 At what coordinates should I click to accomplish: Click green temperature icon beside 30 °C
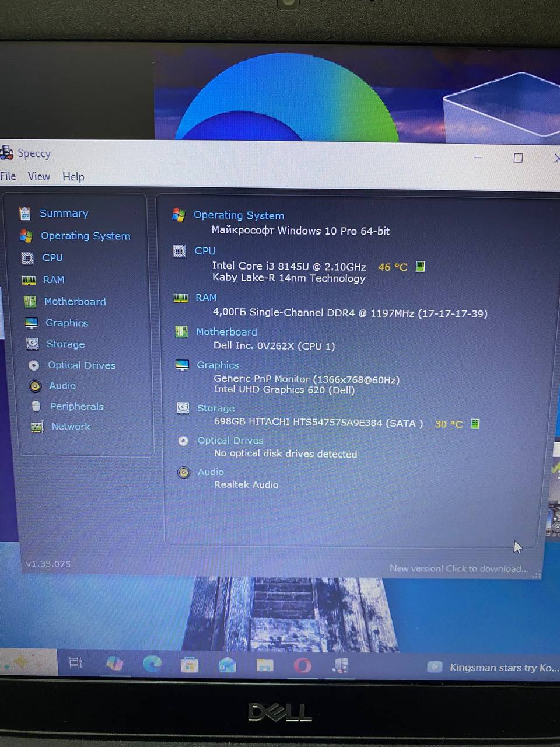point(475,424)
